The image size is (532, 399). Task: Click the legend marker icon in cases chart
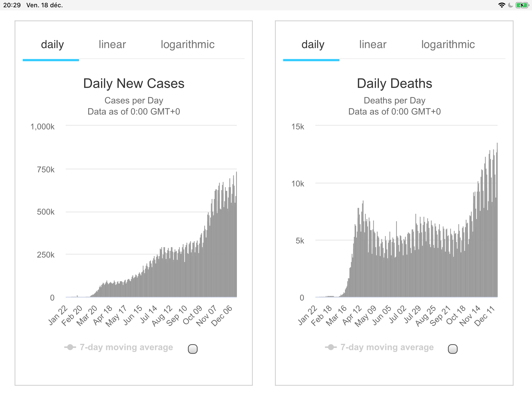point(70,347)
